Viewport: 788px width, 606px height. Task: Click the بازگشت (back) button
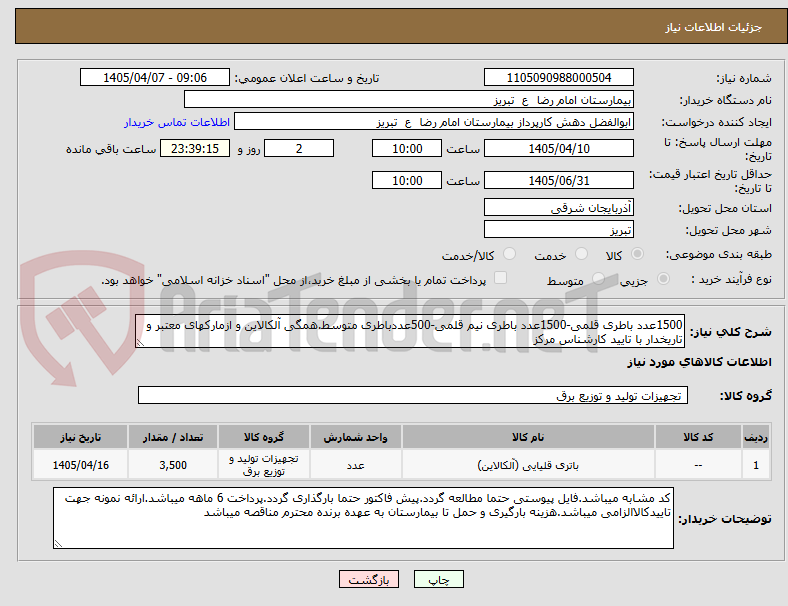pyautogui.click(x=369, y=579)
